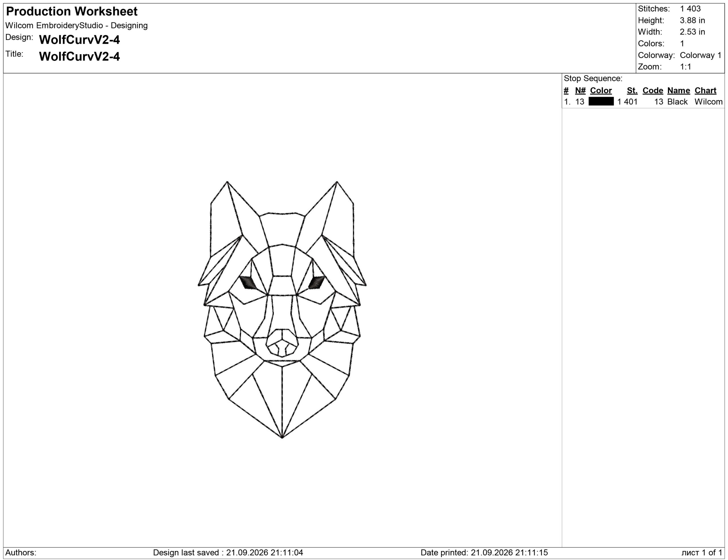
Task: Click the page indicator 'лист 1 of 1'
Action: tap(702, 553)
